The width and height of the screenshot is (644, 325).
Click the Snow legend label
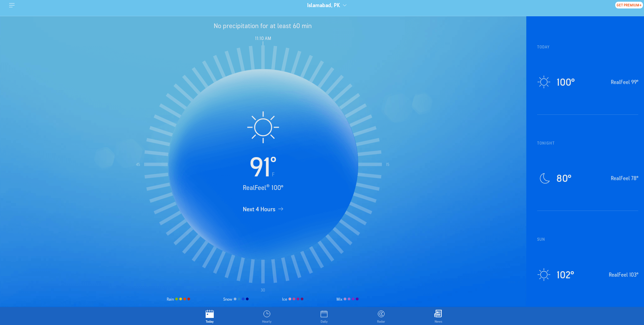pyautogui.click(x=228, y=299)
